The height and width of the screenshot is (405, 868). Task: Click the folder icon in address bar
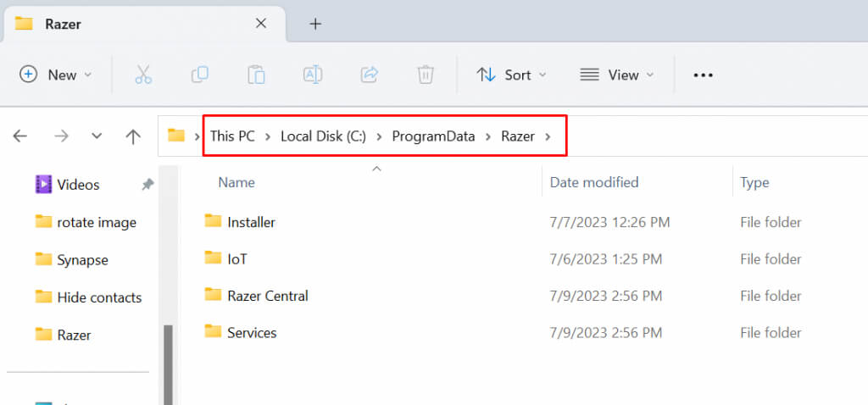tap(176, 135)
